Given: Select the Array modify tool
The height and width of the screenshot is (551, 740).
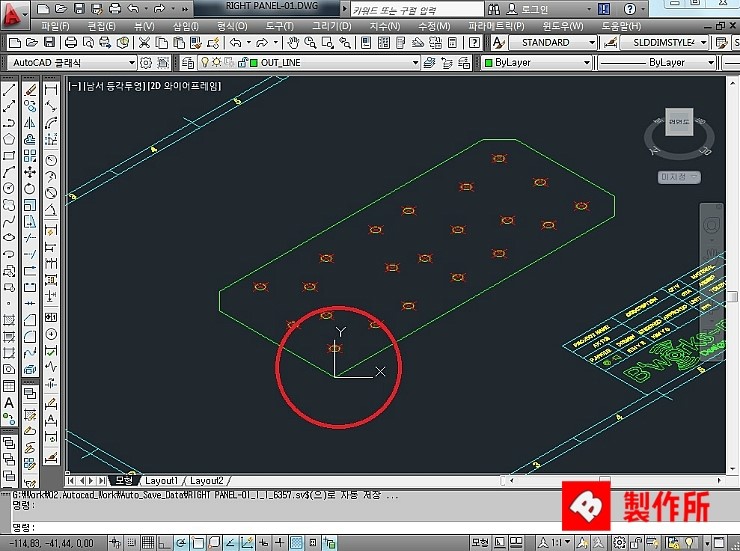Looking at the screenshot, I should [30, 156].
